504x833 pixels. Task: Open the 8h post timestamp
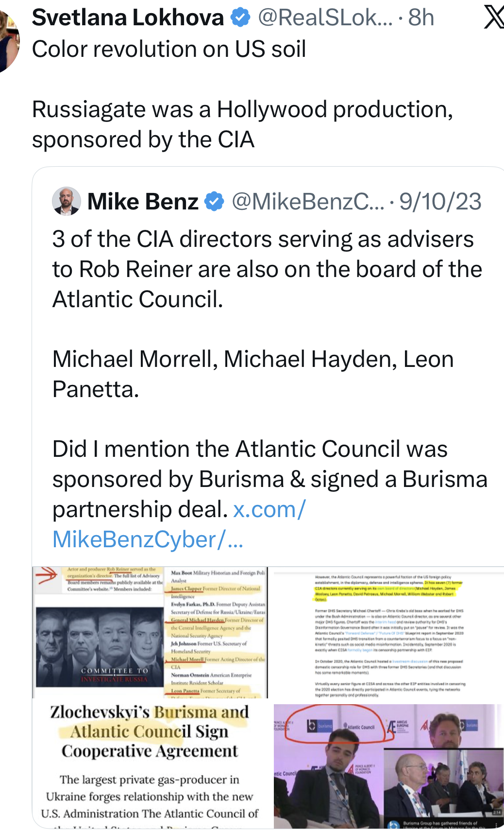click(x=421, y=17)
